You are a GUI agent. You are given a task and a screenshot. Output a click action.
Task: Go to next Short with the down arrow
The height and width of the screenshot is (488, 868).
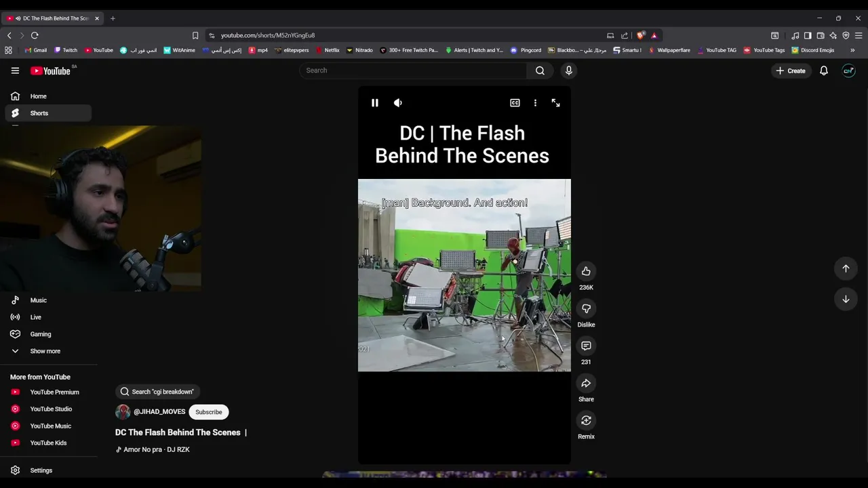coord(846,299)
